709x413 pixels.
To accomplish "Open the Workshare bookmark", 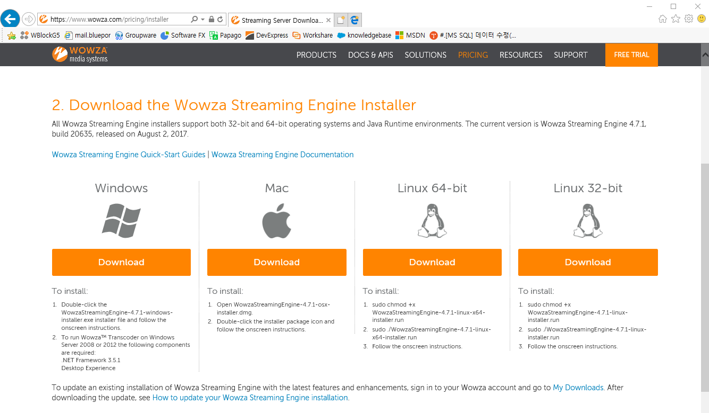I will click(312, 35).
